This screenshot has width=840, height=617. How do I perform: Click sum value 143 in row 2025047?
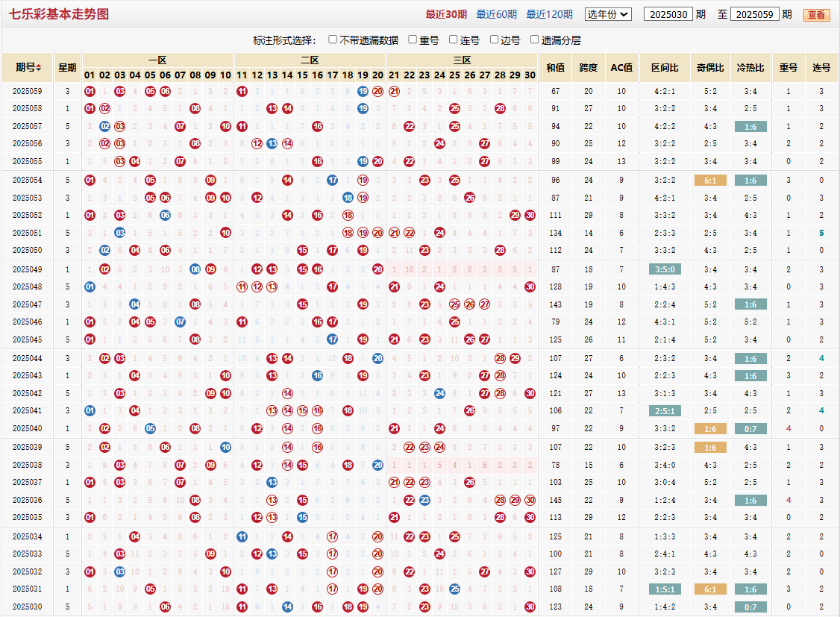click(556, 304)
